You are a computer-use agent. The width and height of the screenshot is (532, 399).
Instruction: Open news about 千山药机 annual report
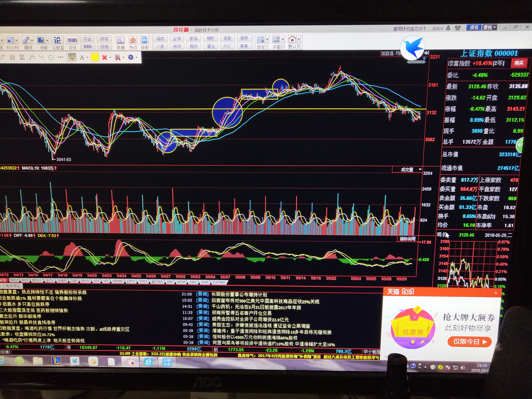[x=256, y=307]
